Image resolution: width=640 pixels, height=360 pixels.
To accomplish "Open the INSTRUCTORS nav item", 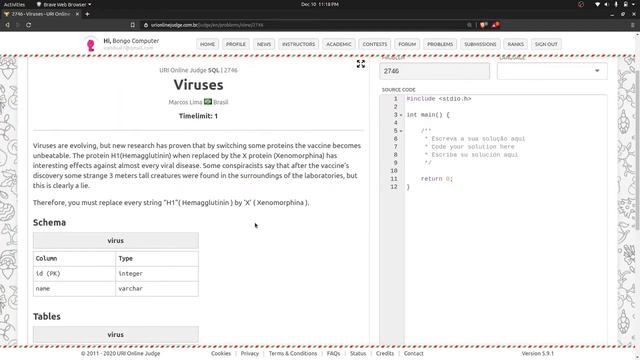I will [298, 44].
